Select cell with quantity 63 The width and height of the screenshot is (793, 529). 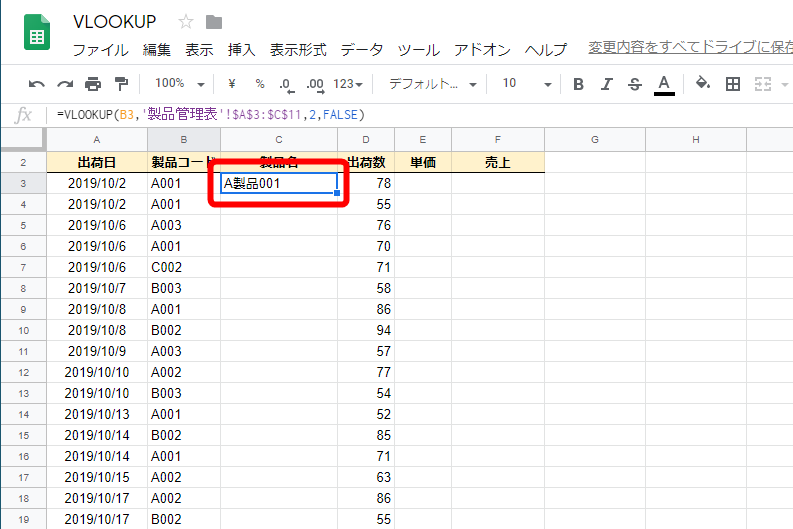366,477
